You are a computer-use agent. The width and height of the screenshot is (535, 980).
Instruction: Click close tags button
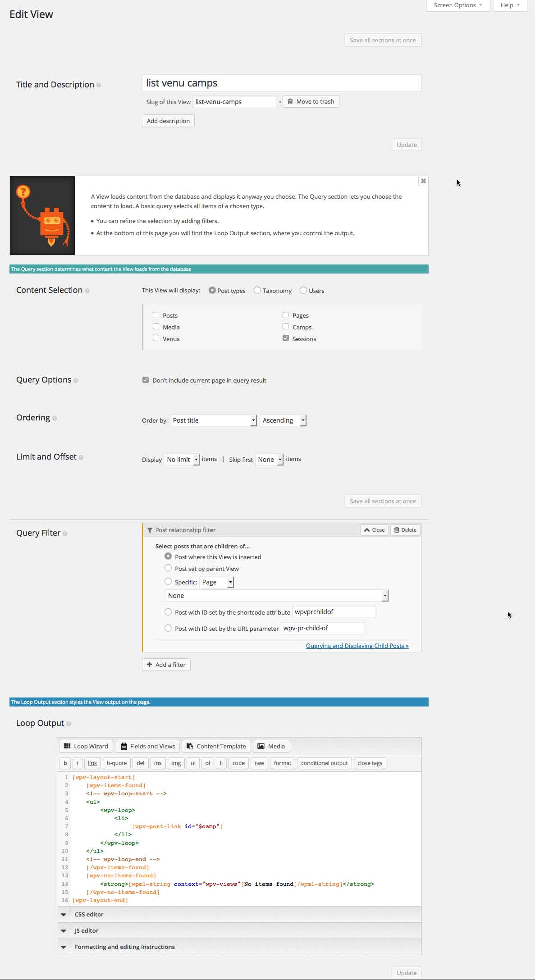click(x=370, y=763)
